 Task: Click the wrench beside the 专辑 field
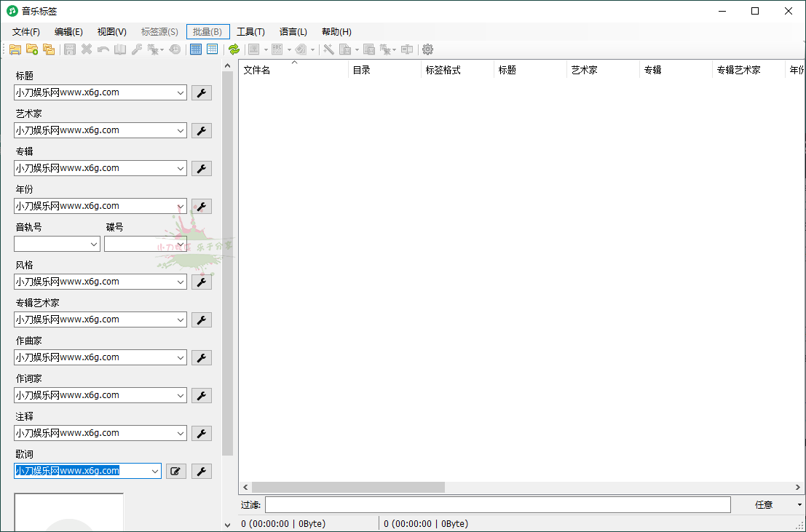(x=202, y=168)
